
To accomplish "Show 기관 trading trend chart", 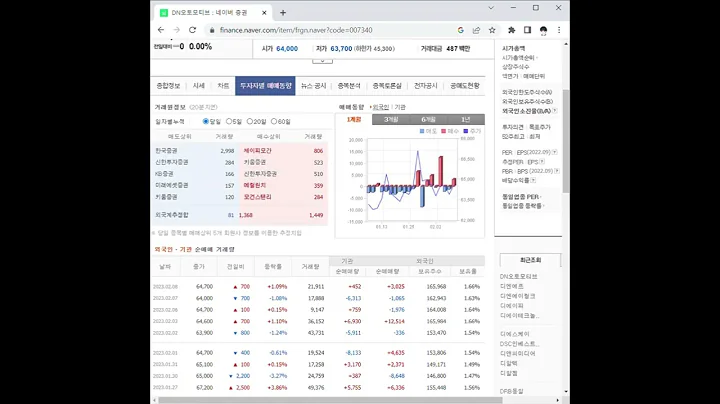I will click(400, 107).
